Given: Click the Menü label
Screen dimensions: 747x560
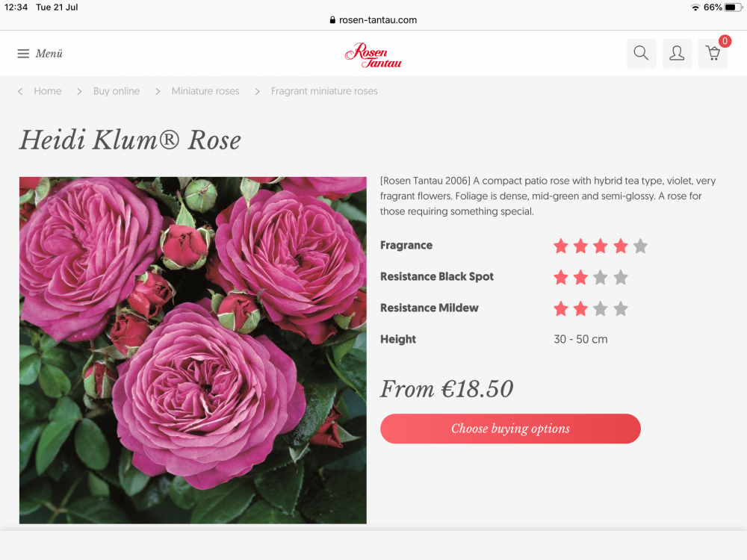Looking at the screenshot, I should click(49, 53).
